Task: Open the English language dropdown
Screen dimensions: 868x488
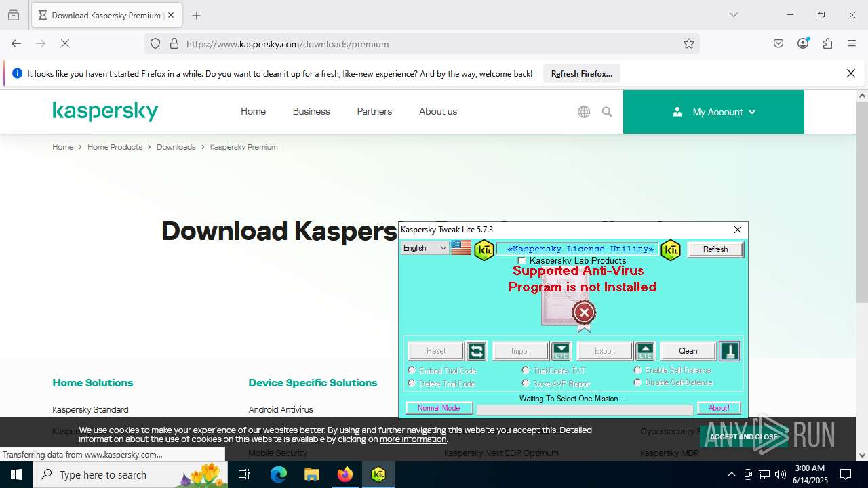Action: pos(425,248)
